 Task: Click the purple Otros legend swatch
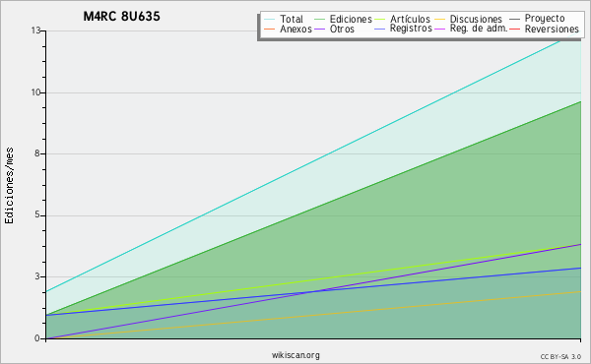pyautogui.click(x=319, y=29)
